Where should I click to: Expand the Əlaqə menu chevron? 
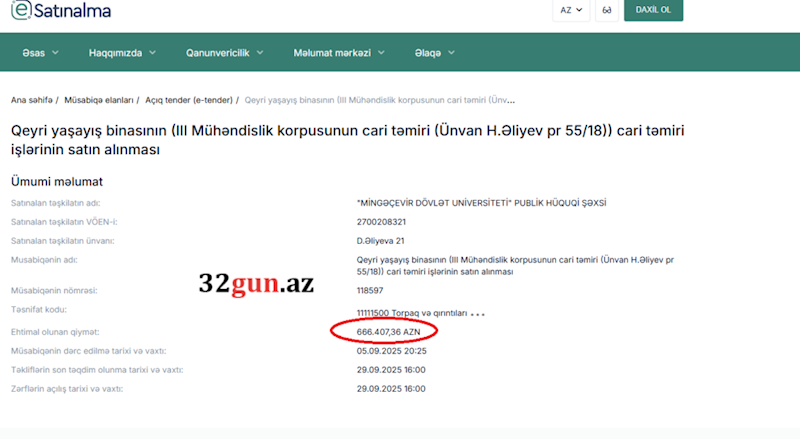tap(452, 53)
